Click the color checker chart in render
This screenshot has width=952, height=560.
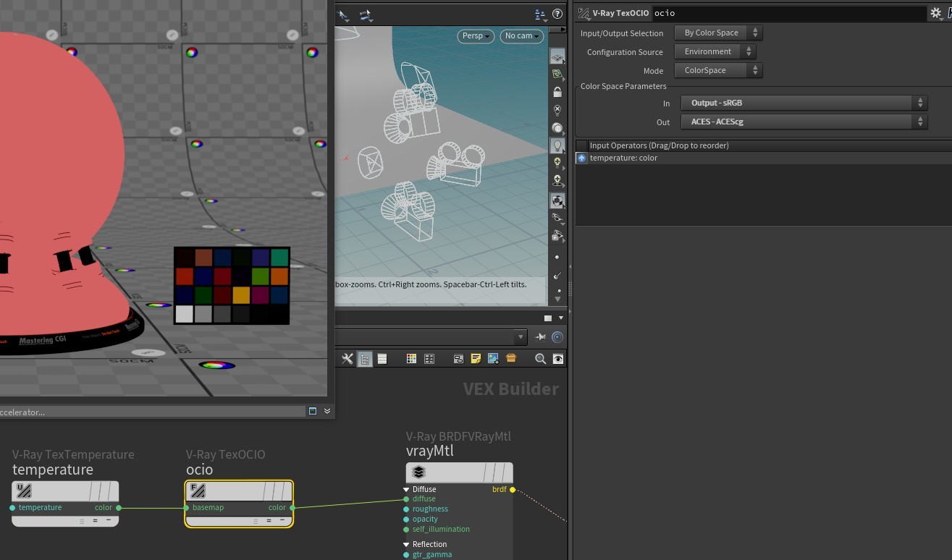click(232, 286)
